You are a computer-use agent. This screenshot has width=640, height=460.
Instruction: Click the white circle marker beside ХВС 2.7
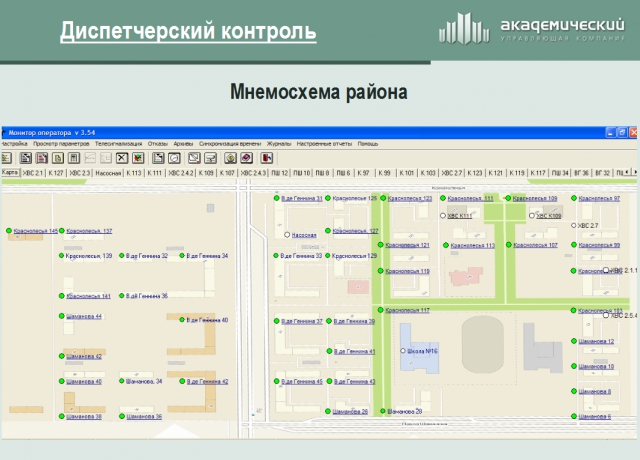[x=573, y=225]
